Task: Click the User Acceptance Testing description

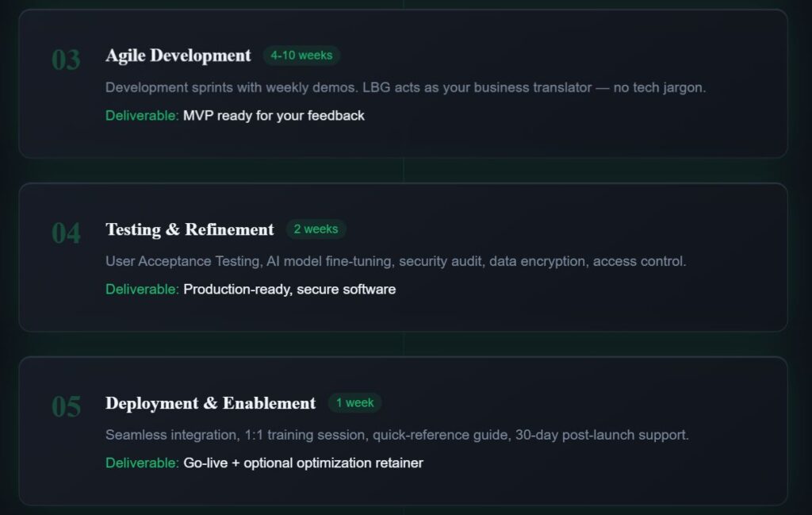Action: pyautogui.click(x=396, y=261)
